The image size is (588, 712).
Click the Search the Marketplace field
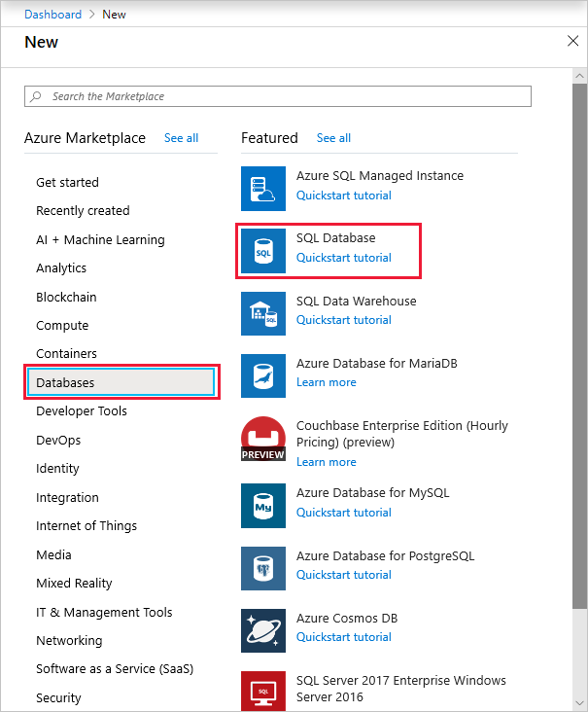click(278, 96)
